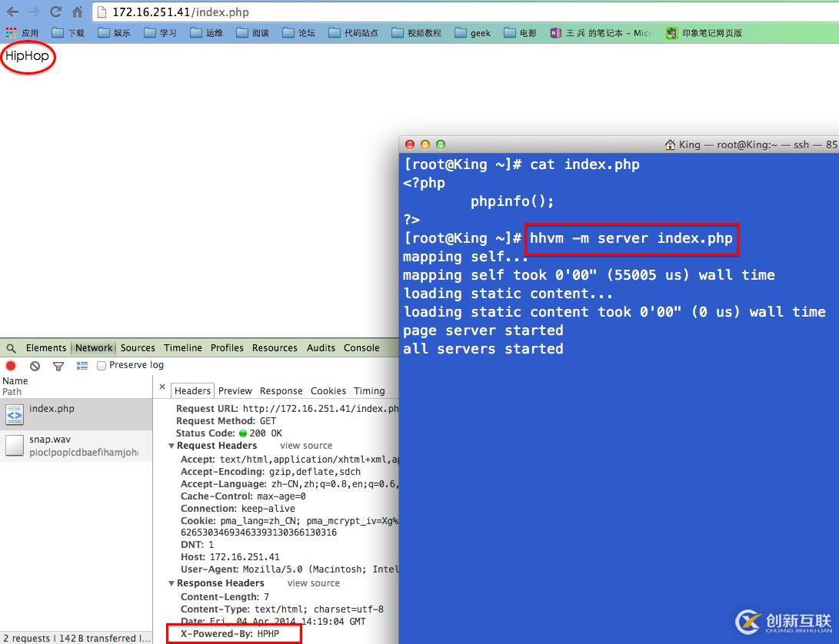Image resolution: width=839 pixels, height=644 pixels.
Task: Switch to the Audits panel tab
Action: (321, 348)
